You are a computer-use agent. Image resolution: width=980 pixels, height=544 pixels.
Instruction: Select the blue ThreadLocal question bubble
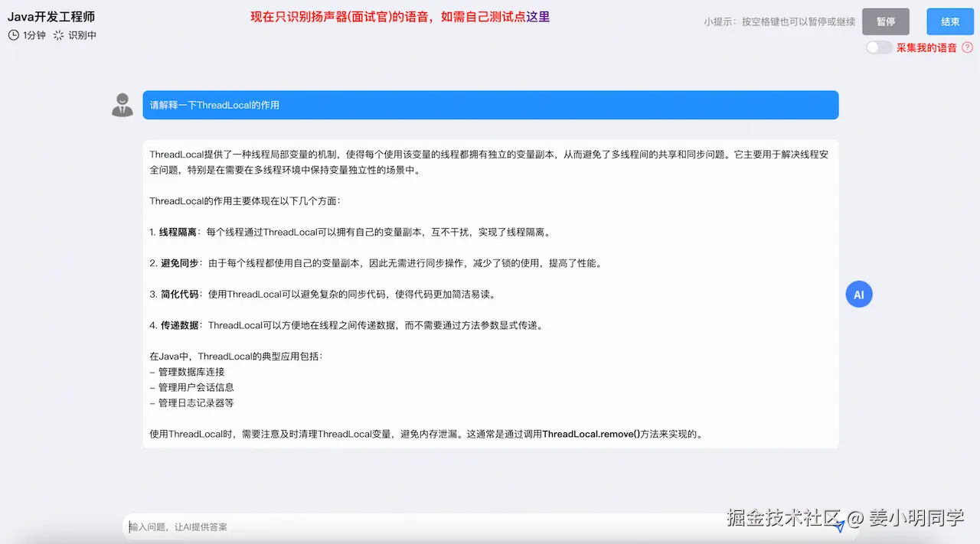(490, 105)
